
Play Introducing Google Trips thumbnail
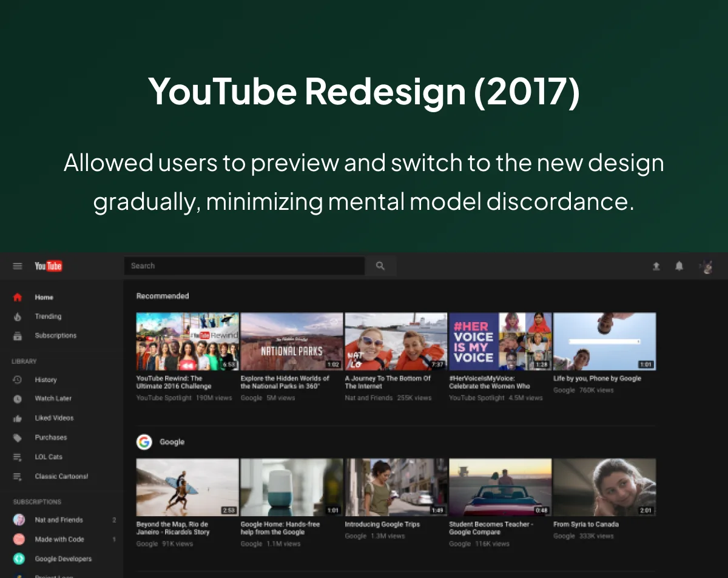pyautogui.click(x=396, y=487)
